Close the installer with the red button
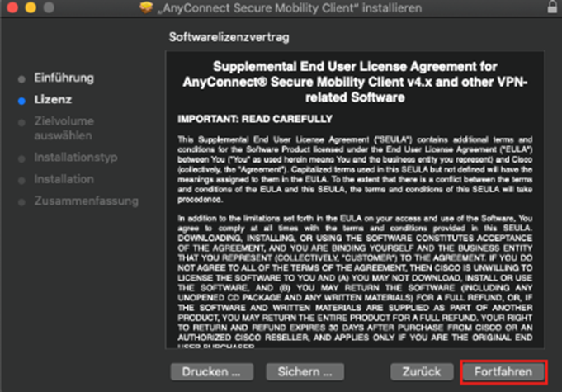This screenshot has width=562, height=392. click(12, 7)
